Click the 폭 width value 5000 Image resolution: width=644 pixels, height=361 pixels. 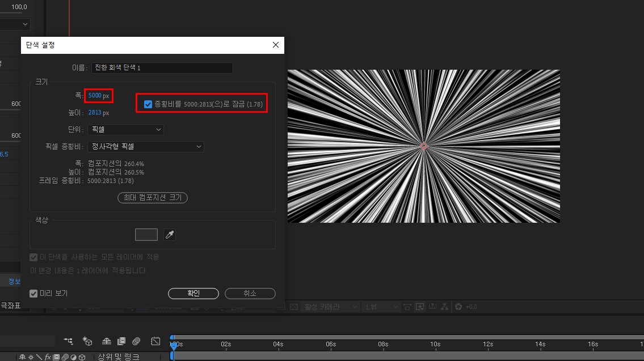[95, 96]
